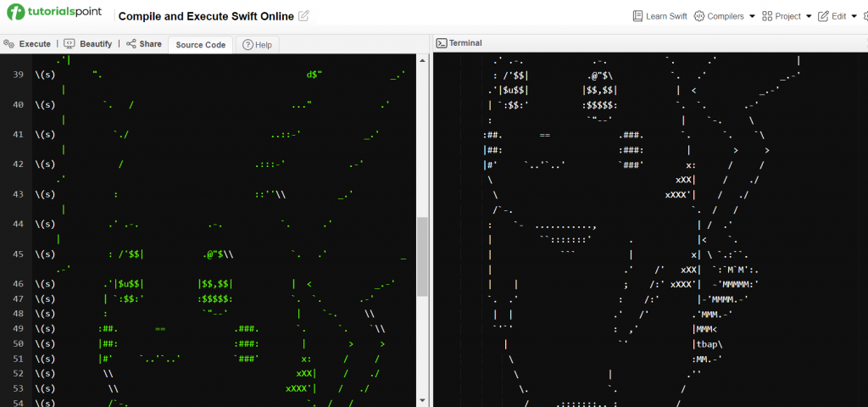Open the Learn Swift link
The width and height of the screenshot is (868, 407).
coord(659,16)
